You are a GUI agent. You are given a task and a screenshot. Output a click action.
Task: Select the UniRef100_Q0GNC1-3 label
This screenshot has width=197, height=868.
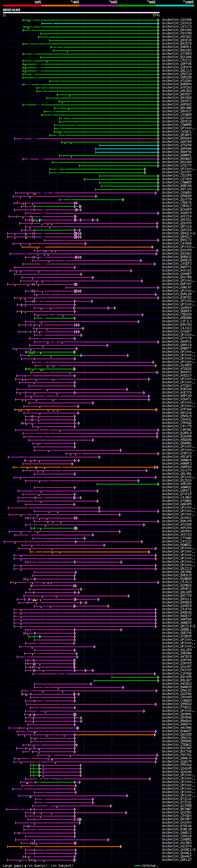click(179, 850)
